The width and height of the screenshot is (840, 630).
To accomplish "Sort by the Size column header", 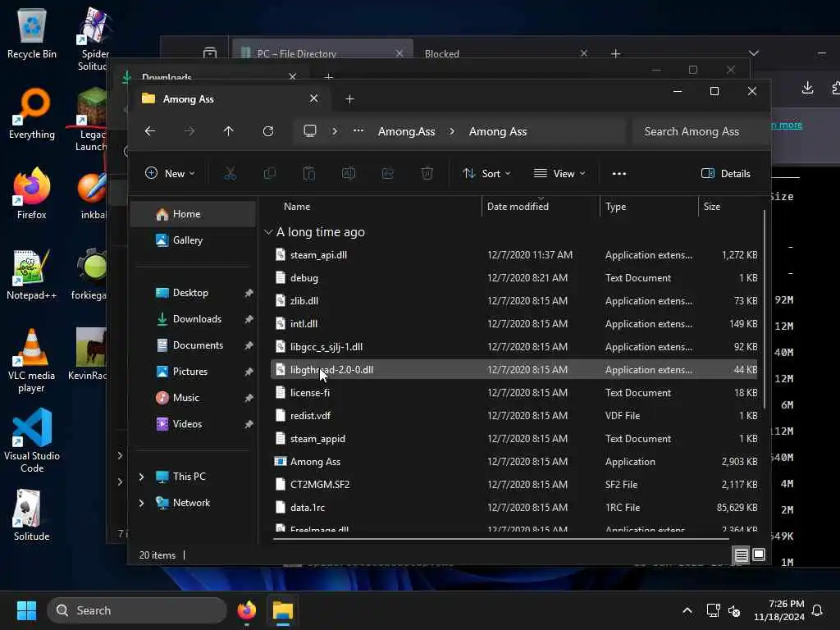I will (711, 207).
